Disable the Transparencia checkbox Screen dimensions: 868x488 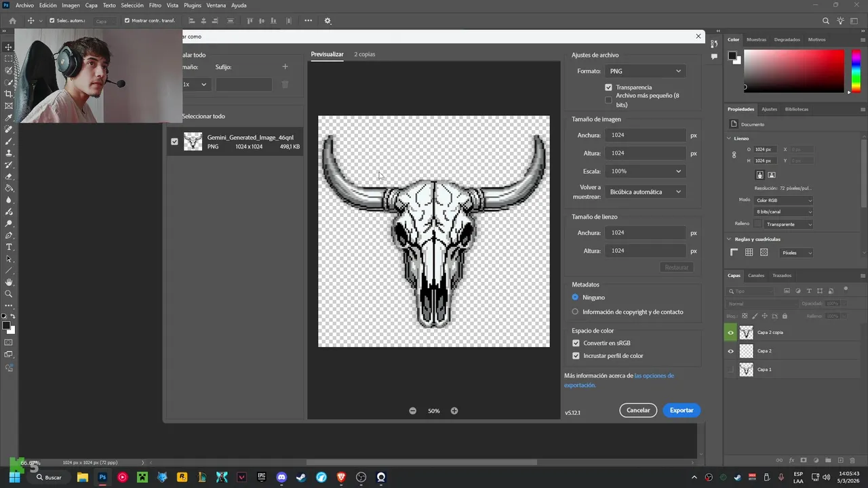608,87
